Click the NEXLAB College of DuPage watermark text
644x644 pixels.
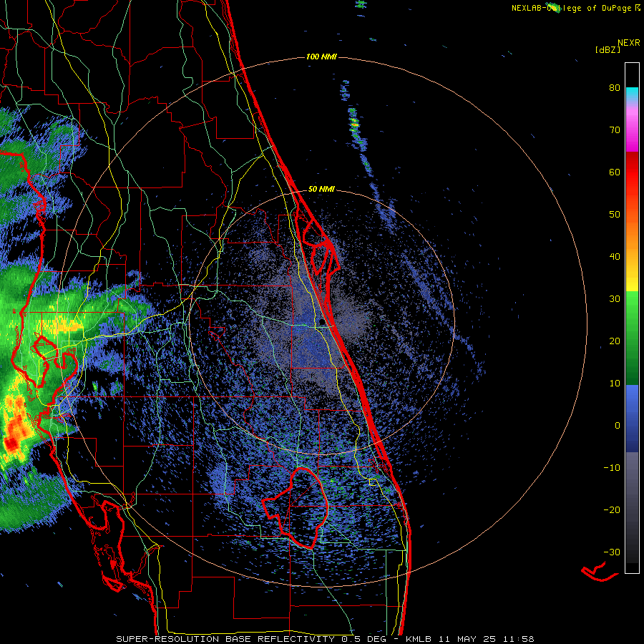point(575,8)
